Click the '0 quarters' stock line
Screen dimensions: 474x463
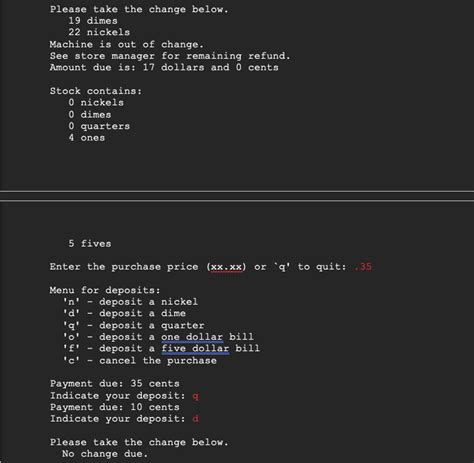pyautogui.click(x=99, y=126)
